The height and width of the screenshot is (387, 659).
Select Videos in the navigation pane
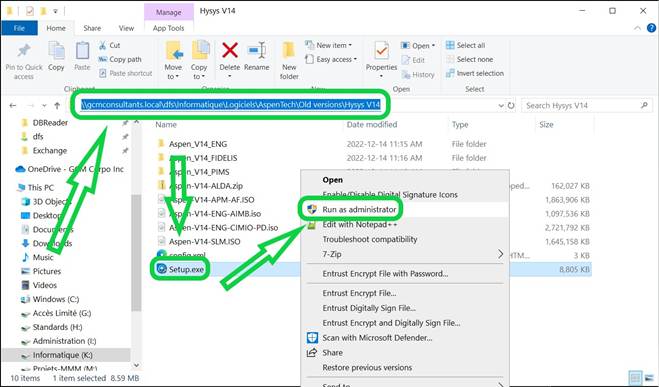point(39,285)
